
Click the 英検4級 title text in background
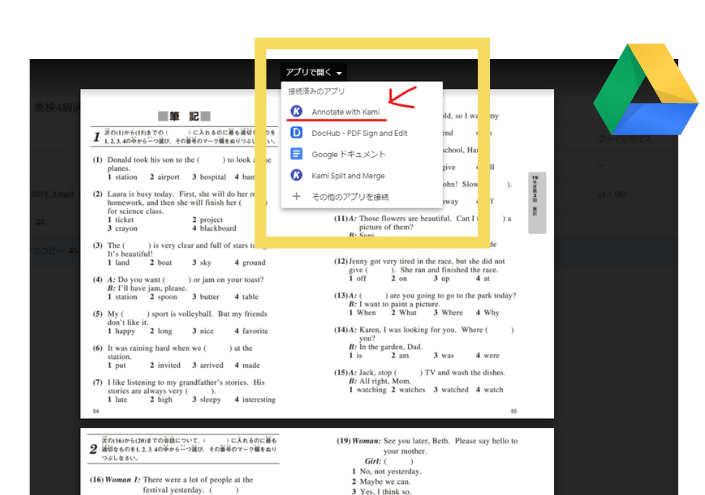click(57, 108)
